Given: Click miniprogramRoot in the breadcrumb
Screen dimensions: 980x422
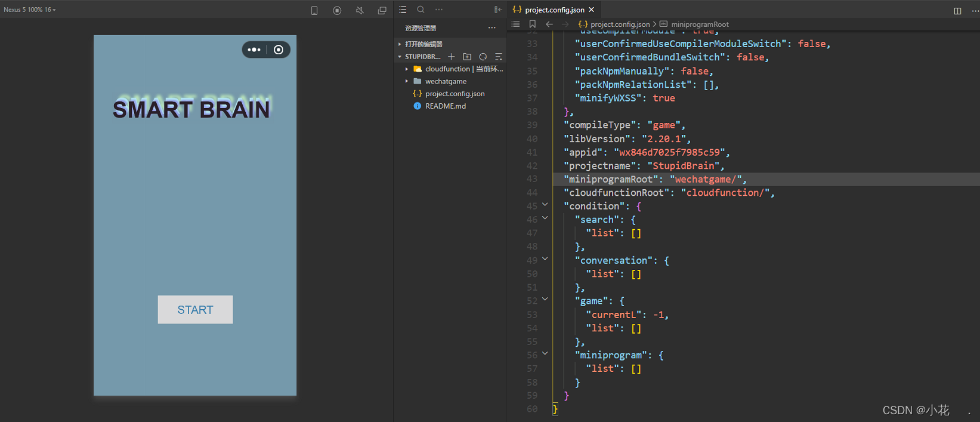Looking at the screenshot, I should point(700,24).
